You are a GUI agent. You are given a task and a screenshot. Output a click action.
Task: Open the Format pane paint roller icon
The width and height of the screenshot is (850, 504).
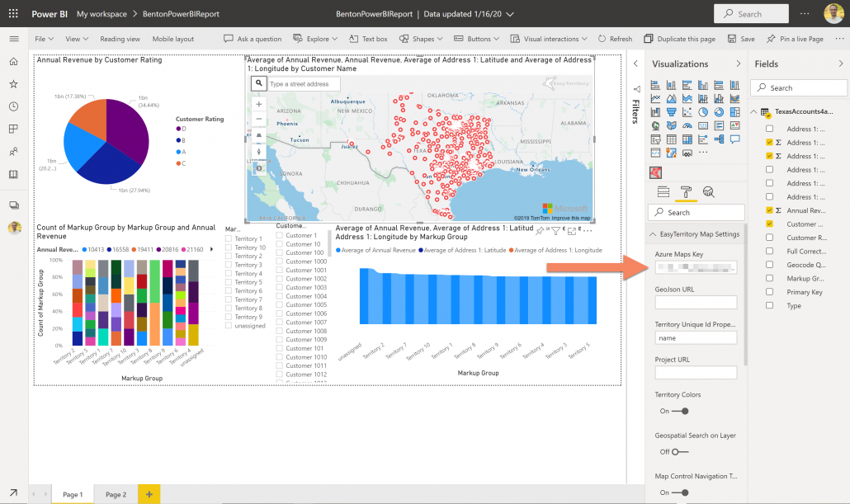coord(686,191)
